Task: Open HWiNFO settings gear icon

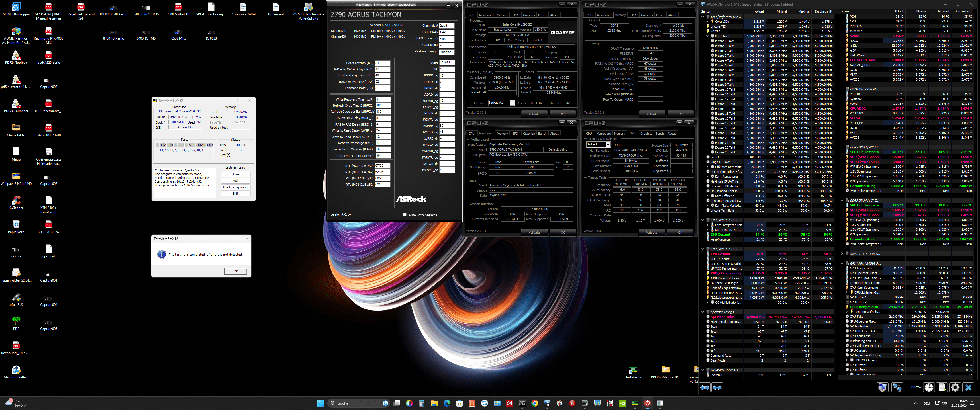Action: (x=955, y=388)
